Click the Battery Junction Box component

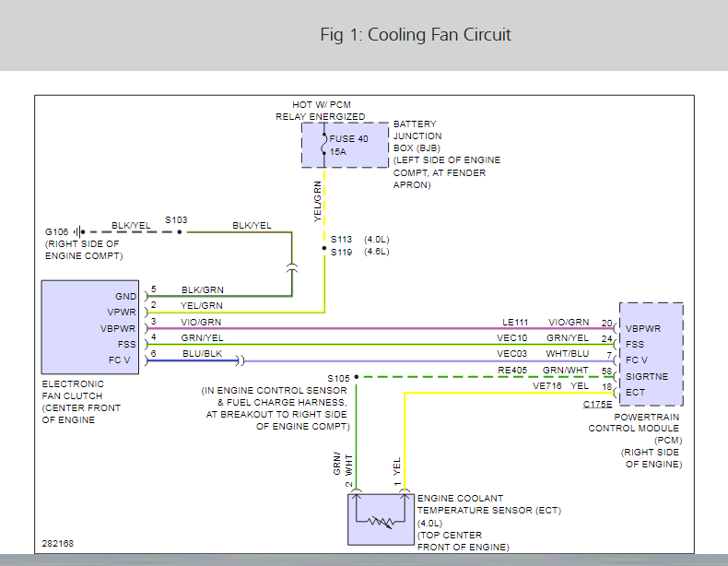[345, 145]
